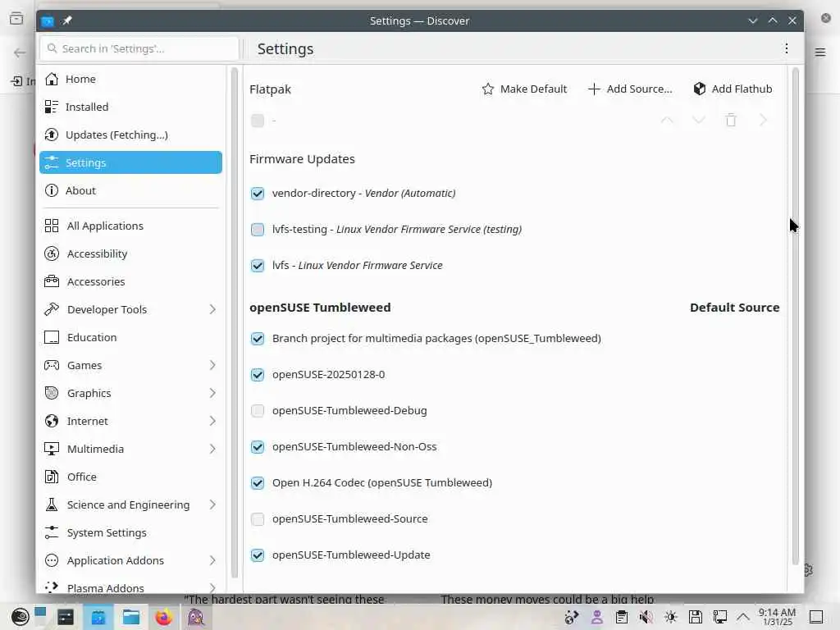Move Flatpak source down arrow
Image resolution: width=840 pixels, height=630 pixels.
pos(699,120)
